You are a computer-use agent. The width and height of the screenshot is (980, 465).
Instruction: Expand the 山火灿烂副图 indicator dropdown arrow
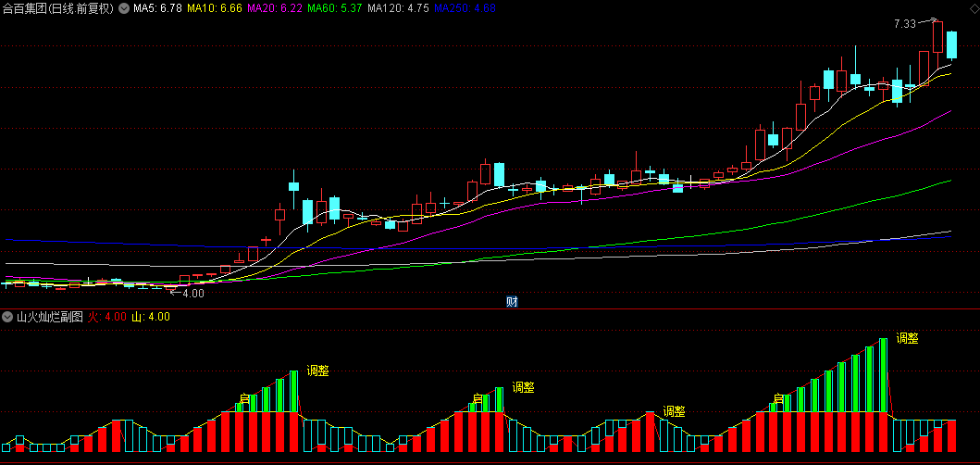[x=8, y=317]
